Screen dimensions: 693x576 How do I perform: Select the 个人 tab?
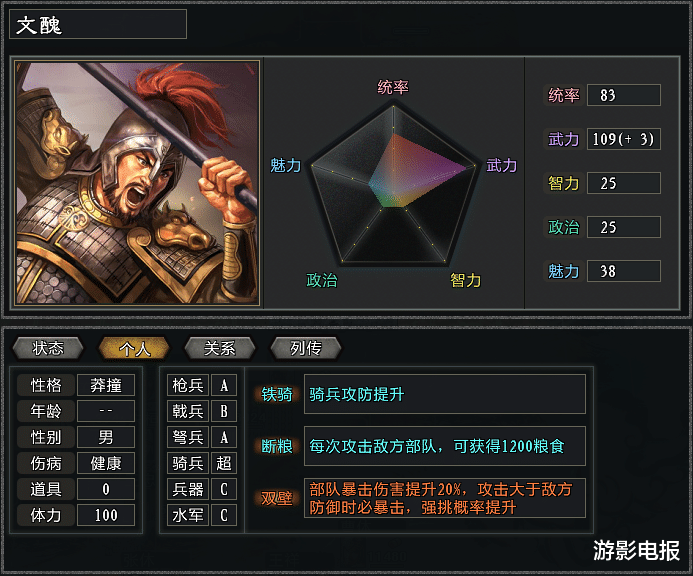point(134,348)
